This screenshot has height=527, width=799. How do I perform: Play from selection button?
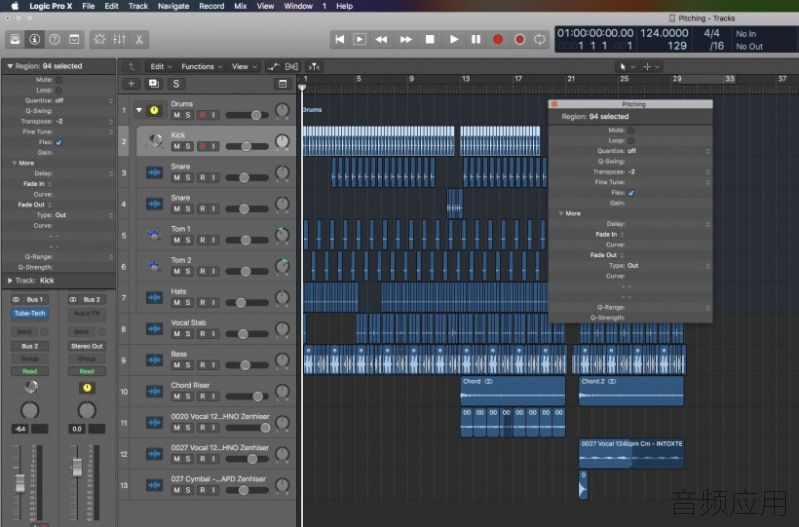pos(360,39)
